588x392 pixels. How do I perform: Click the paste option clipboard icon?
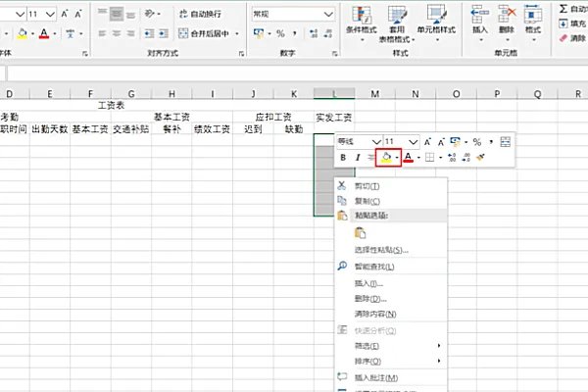coord(360,233)
